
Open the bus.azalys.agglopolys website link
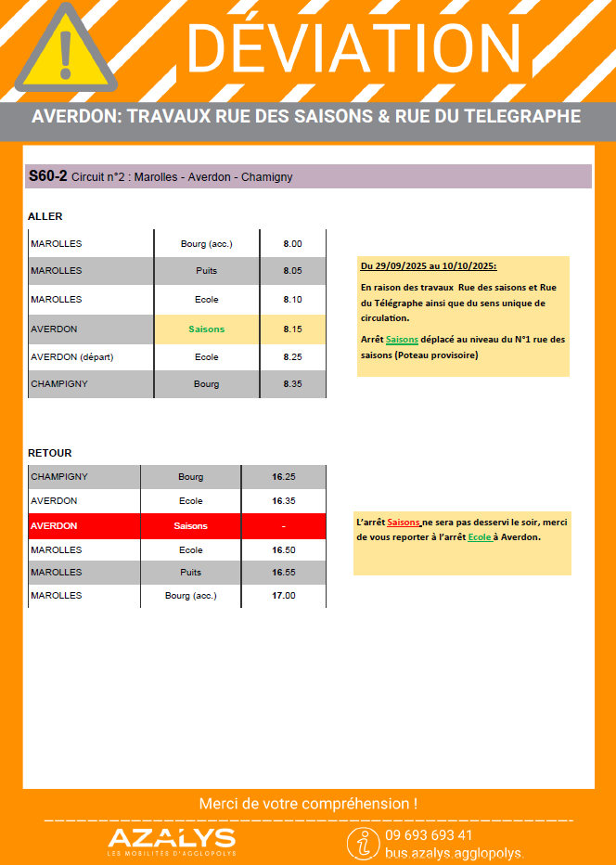pos(455,853)
